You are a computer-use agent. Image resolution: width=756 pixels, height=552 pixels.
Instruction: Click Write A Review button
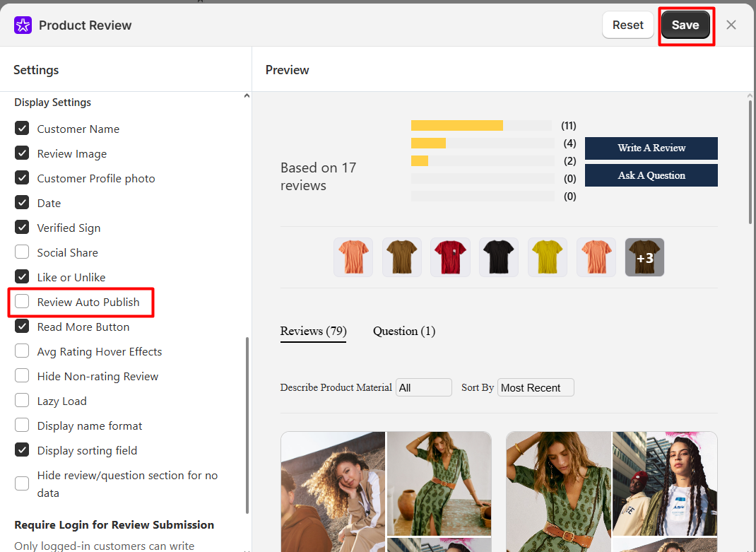[651, 148]
